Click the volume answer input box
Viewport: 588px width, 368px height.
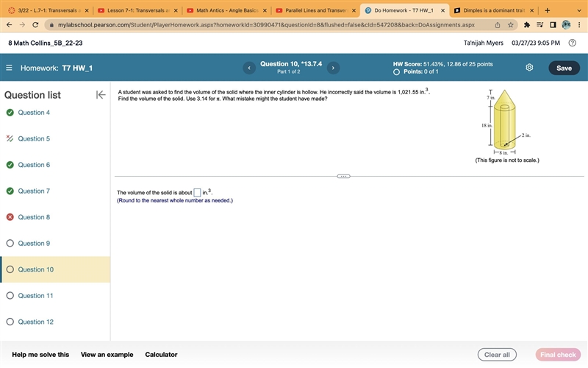[x=197, y=193]
